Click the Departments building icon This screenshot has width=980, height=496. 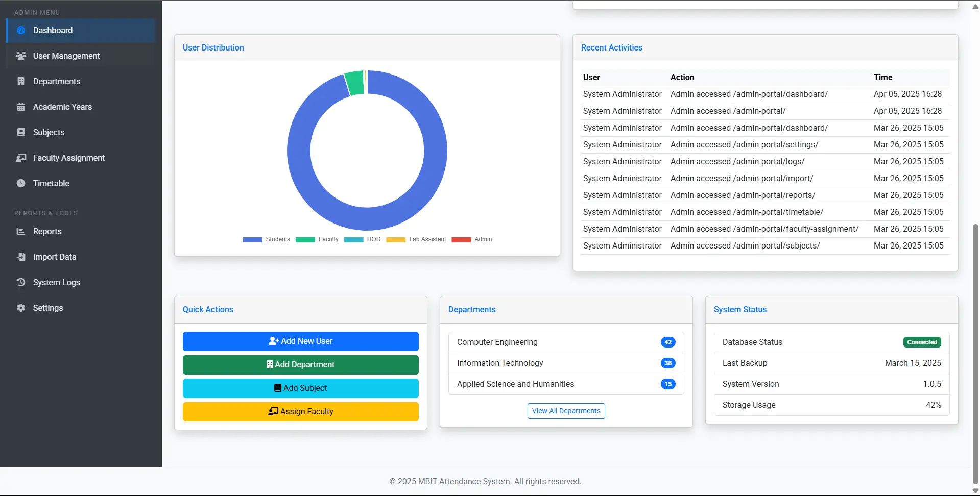click(21, 81)
